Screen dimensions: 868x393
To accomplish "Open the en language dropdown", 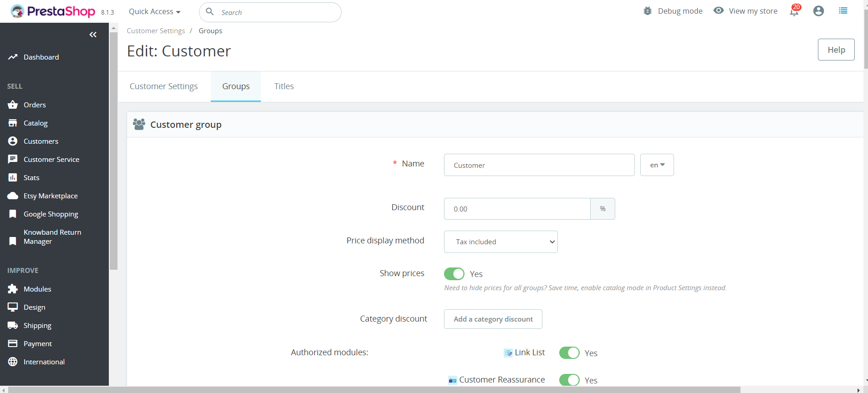I will click(x=657, y=165).
